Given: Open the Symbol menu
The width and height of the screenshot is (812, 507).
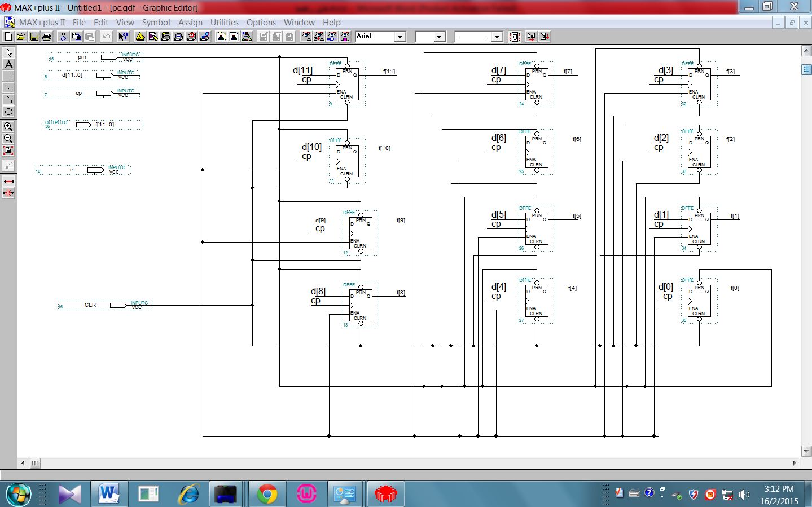Looking at the screenshot, I should 156,23.
